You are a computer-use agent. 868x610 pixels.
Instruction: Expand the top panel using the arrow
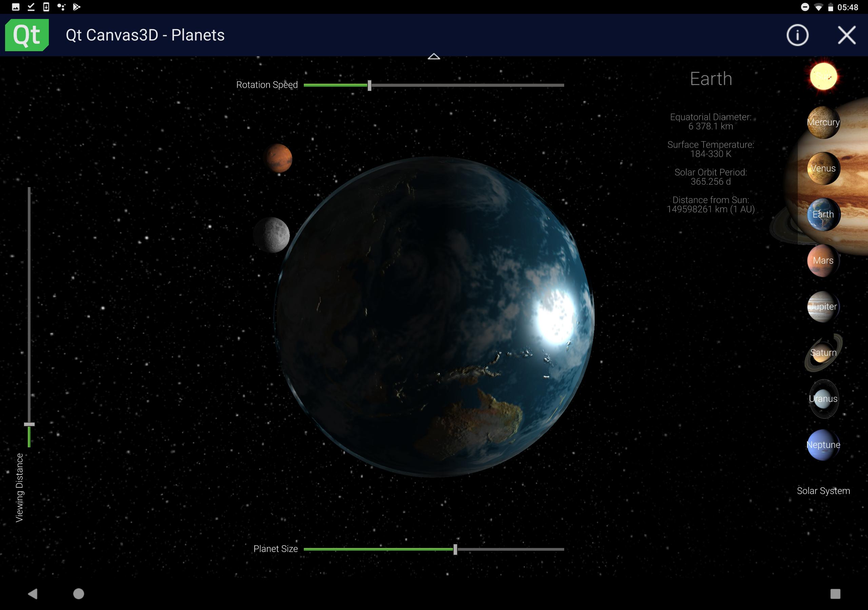(433, 56)
